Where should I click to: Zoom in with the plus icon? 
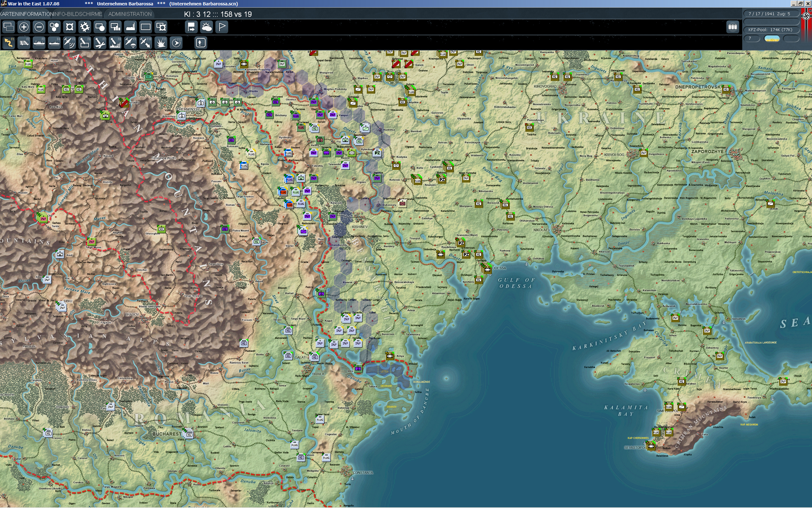click(x=24, y=27)
